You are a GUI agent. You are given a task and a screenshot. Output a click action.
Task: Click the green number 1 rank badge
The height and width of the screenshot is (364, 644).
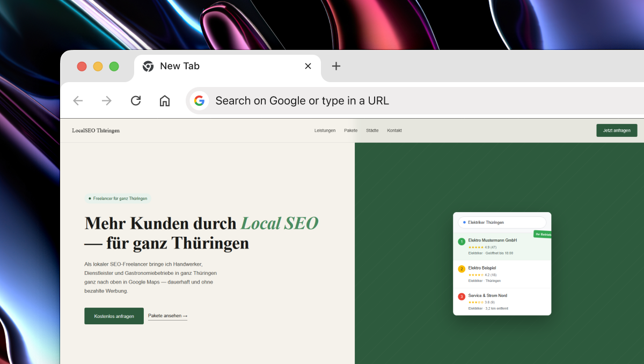point(462,241)
